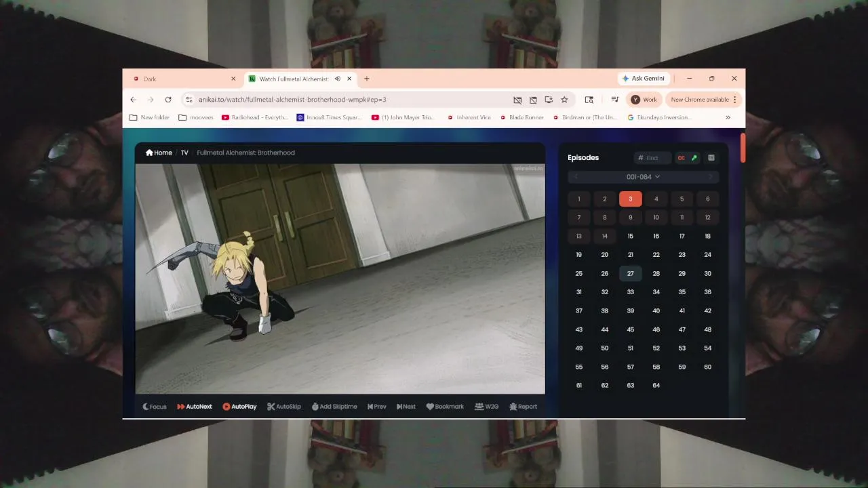868x488 pixels.
Task: Click the Ask Gemini button
Action: pyautogui.click(x=644, y=79)
